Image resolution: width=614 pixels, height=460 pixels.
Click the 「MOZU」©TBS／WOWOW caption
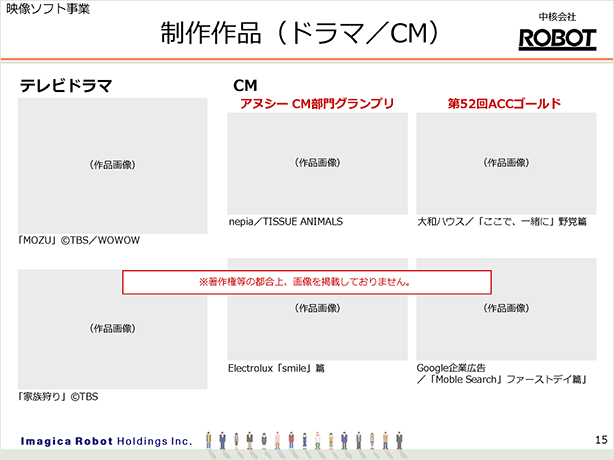click(x=79, y=240)
